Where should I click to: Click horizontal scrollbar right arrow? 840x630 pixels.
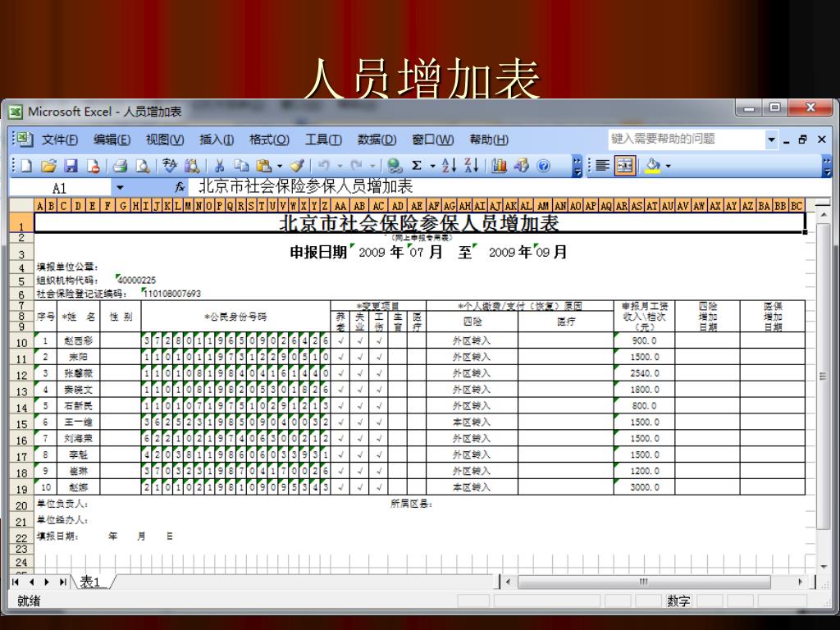point(801,582)
